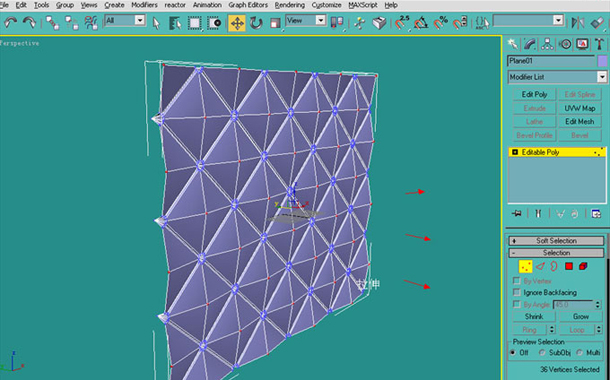This screenshot has width=610, height=380.
Task: Click the Grow selection button
Action: tap(580, 317)
